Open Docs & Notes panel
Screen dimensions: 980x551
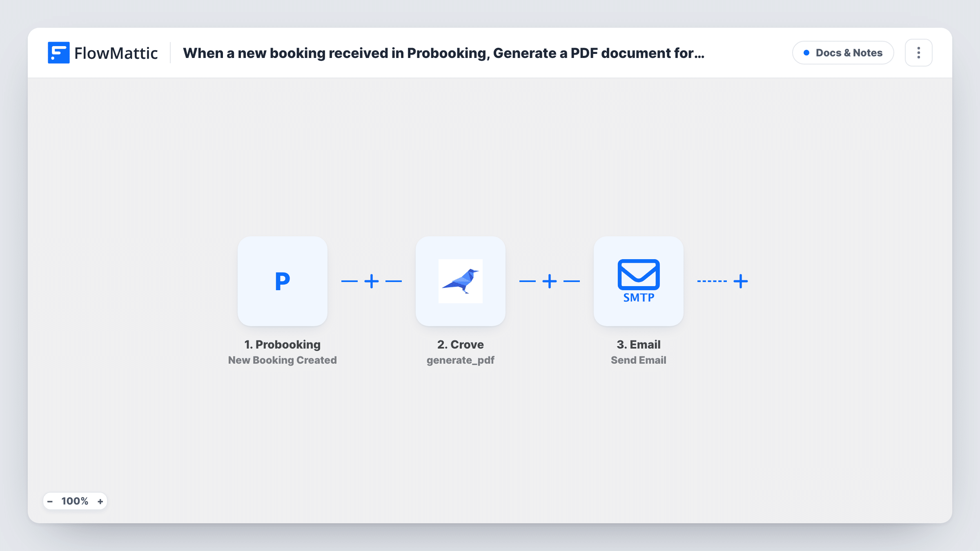843,53
